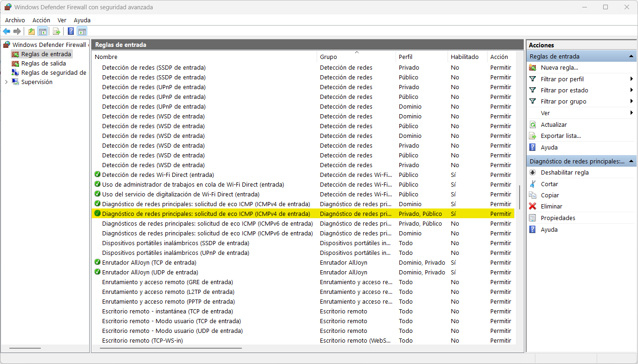
Task: Click Cortar scissors action
Action: tap(549, 184)
